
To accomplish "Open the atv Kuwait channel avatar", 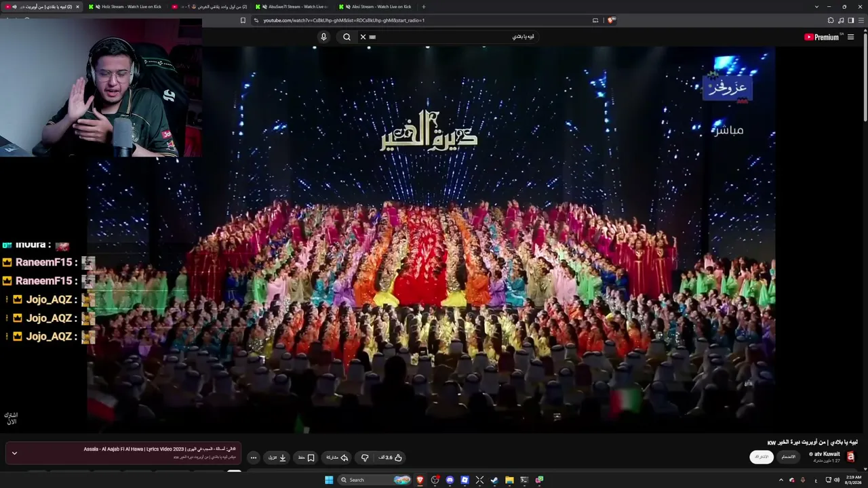I will click(850, 457).
